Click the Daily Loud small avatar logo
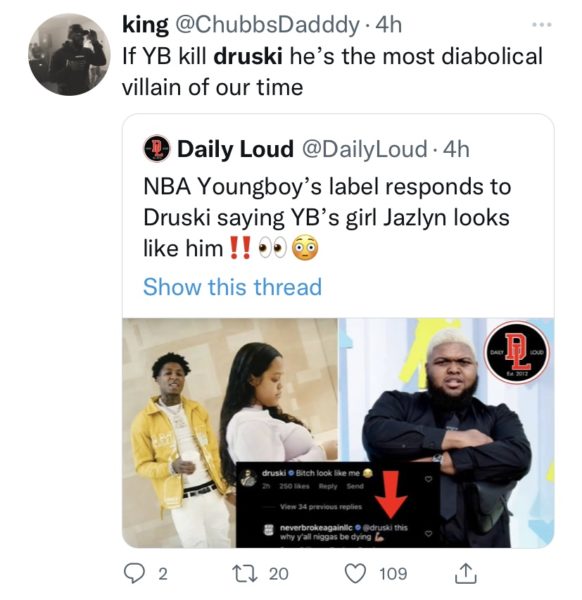The image size is (582, 600). click(157, 149)
